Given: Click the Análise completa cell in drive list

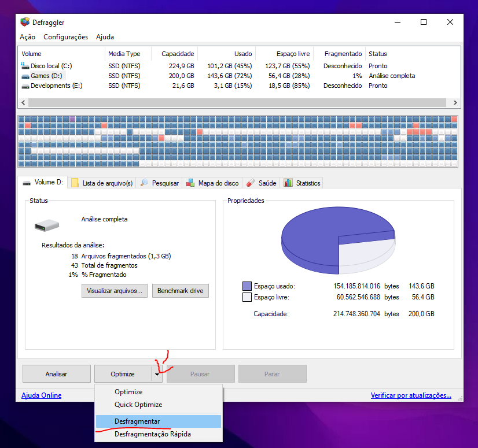Looking at the screenshot, I should coord(392,76).
